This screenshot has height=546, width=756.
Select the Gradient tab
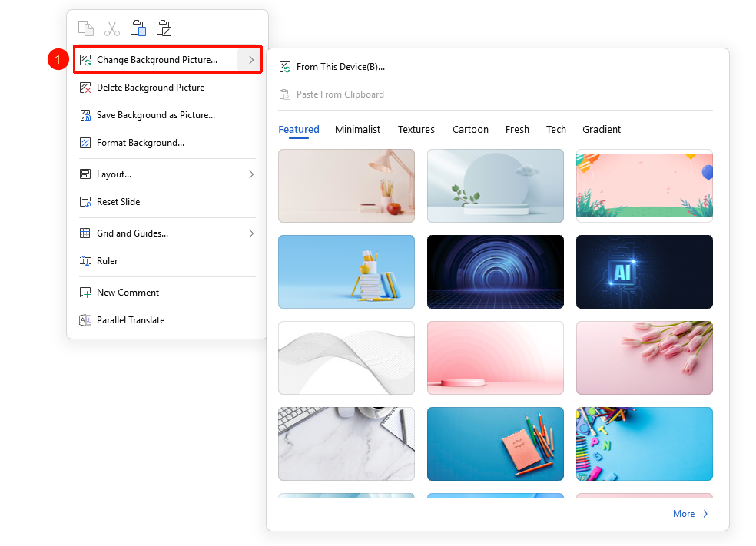point(602,130)
